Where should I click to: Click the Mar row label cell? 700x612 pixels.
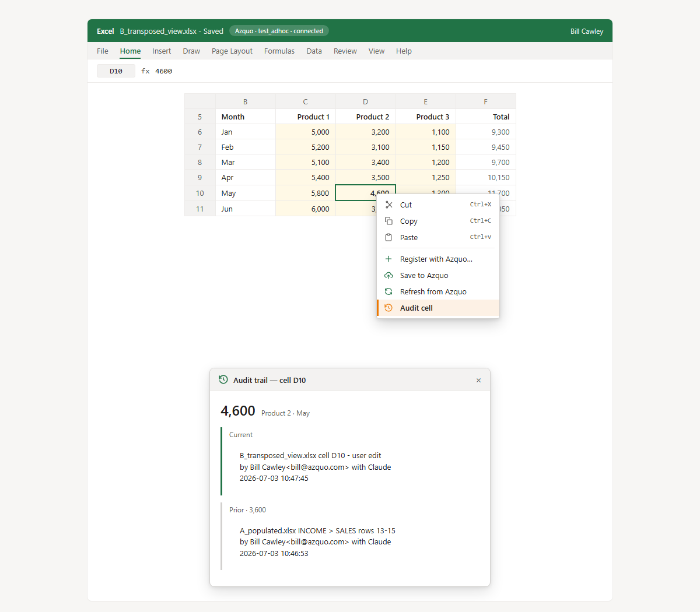[x=246, y=162]
